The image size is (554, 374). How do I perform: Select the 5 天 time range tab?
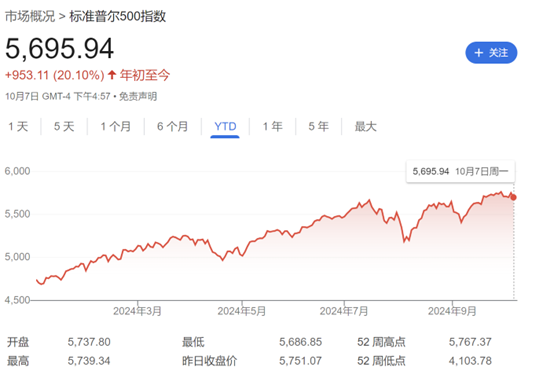tap(64, 126)
